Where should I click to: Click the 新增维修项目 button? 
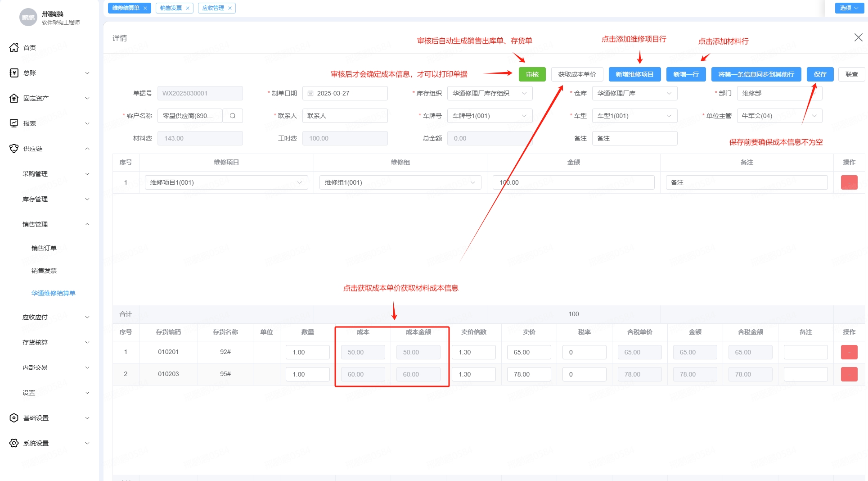(x=634, y=74)
